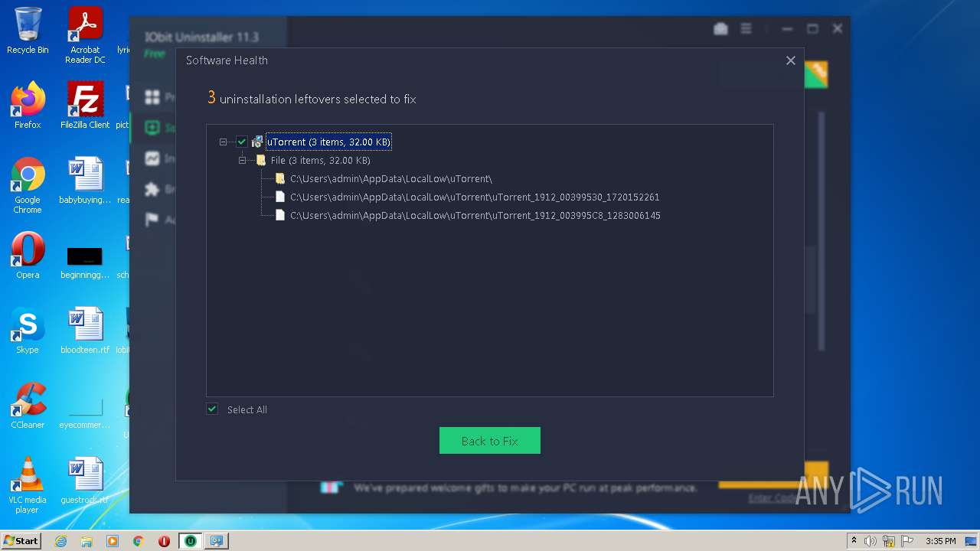Collapse the File (3 items) node

click(242, 160)
